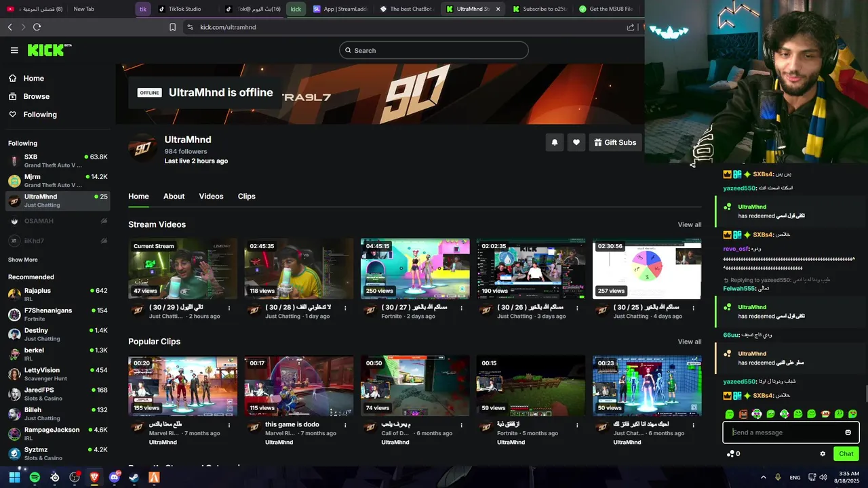
Task: Play the 00:15 Fortnite clip thumbnail
Action: click(x=531, y=386)
